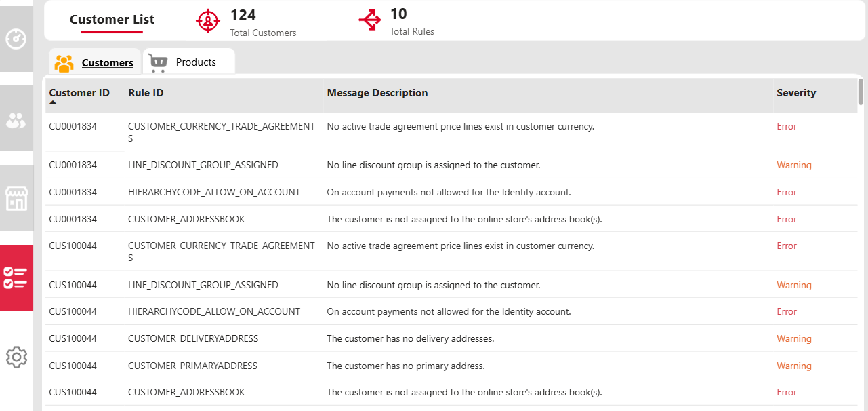This screenshot has height=411, width=868.
Task: Click the Message Description column header
Action: point(377,93)
